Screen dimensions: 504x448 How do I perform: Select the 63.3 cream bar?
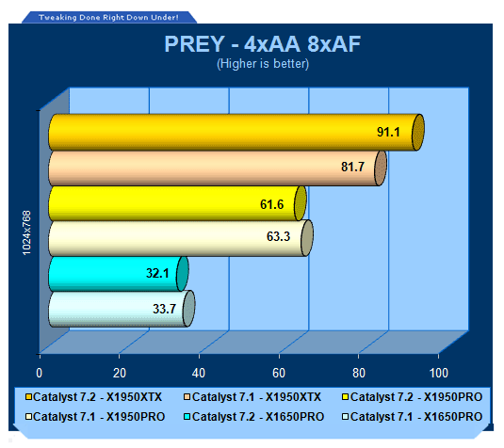181,238
